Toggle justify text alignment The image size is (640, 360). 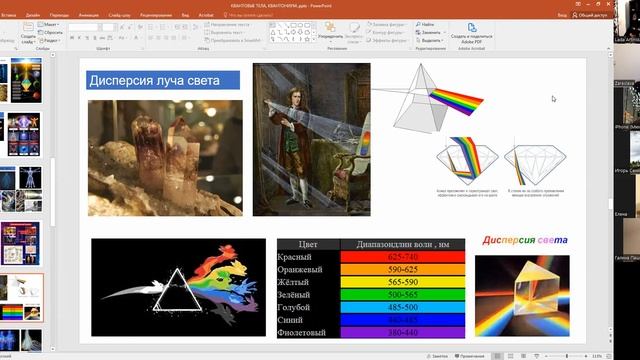coord(174,38)
